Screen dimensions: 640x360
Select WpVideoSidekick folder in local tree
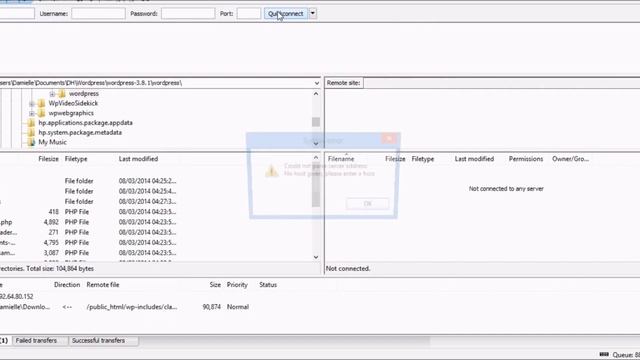point(73,103)
